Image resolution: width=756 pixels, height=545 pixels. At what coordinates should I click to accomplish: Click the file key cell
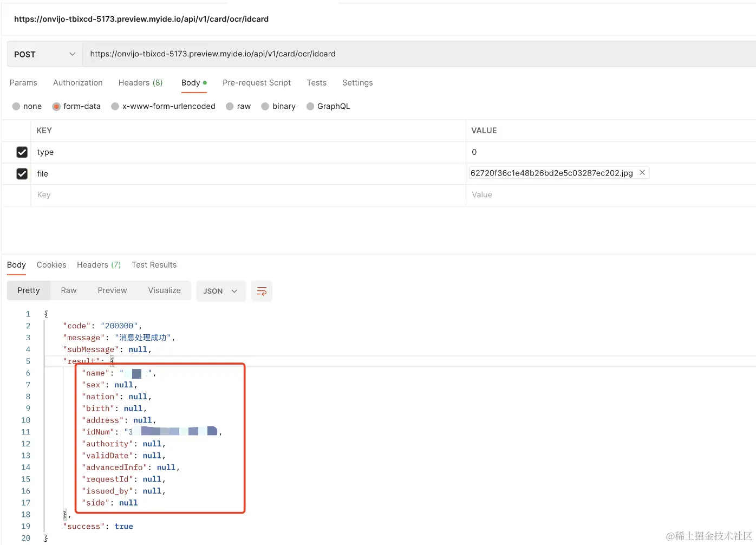pos(248,174)
